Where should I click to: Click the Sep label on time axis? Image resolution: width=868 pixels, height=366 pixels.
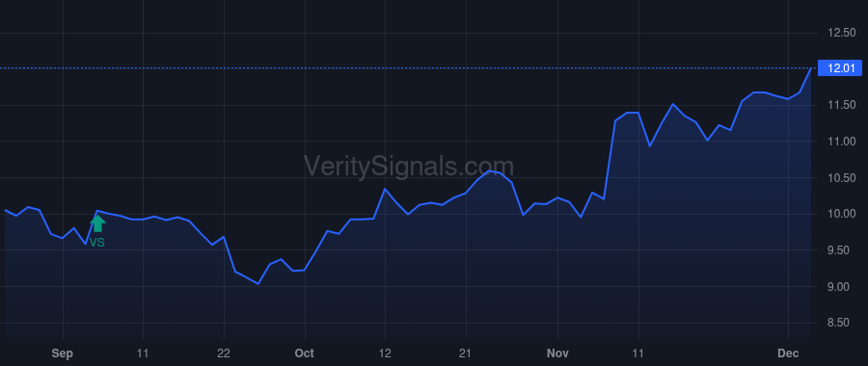pos(62,353)
